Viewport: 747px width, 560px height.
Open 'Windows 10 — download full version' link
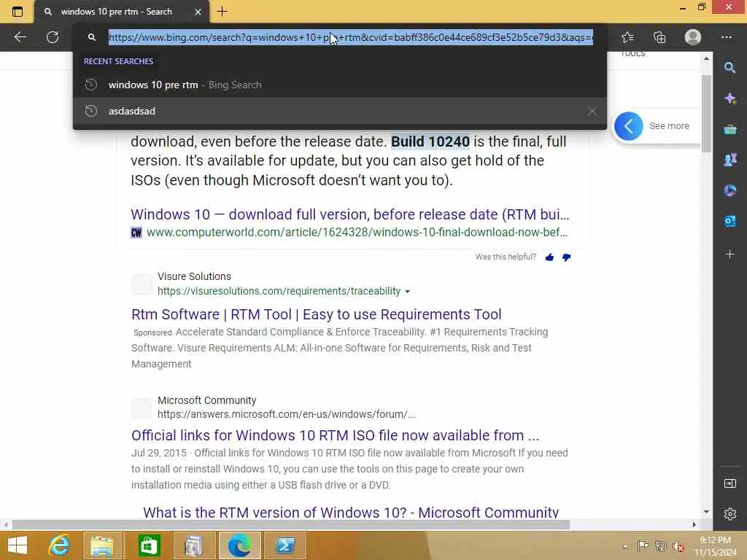coord(350,214)
